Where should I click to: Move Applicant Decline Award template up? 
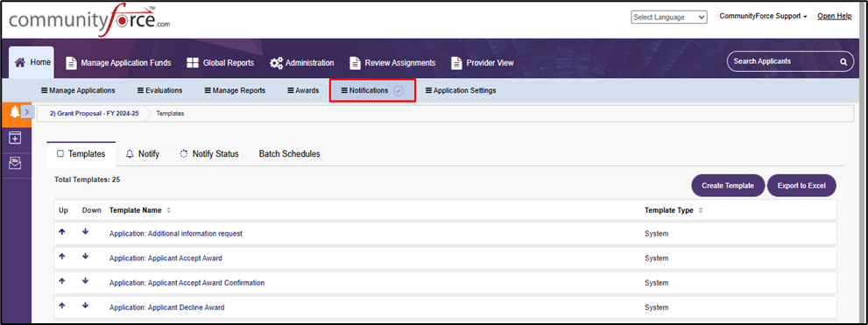click(62, 305)
